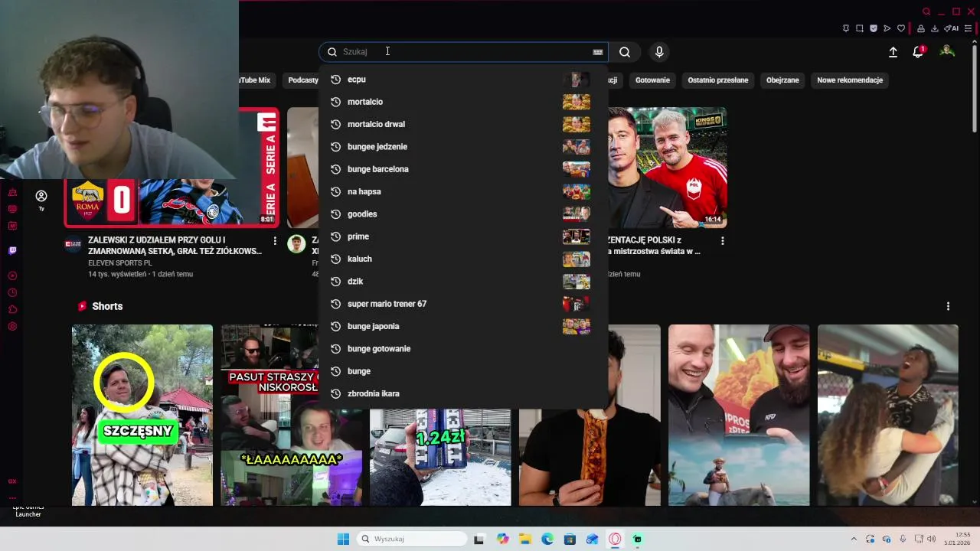
Task: Choose 'bunge barcelona' search suggestion
Action: tap(463, 169)
